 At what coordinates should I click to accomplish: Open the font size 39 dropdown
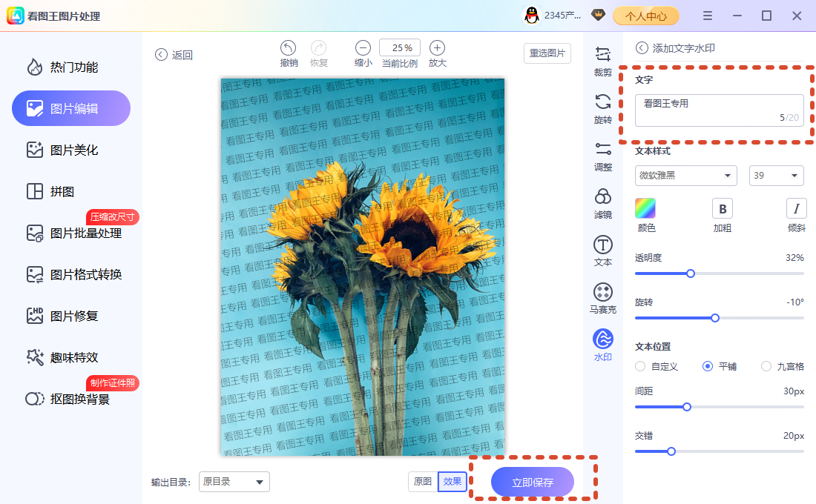click(776, 175)
